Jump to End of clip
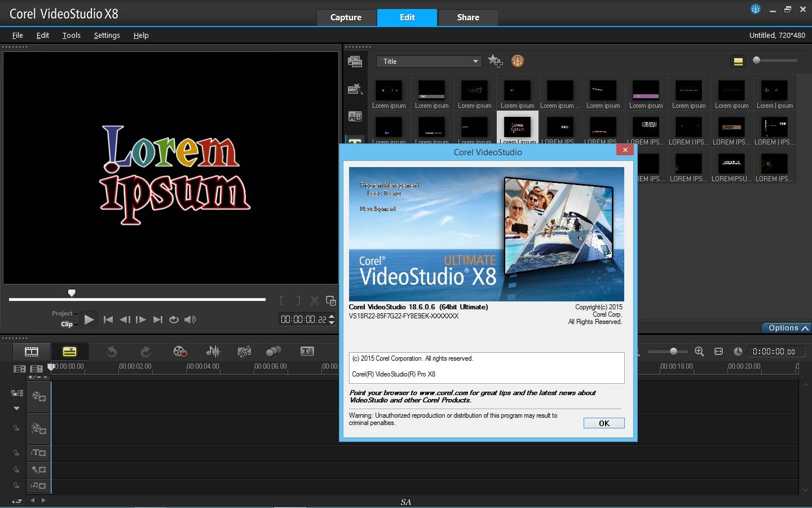The image size is (812, 508). (158, 319)
